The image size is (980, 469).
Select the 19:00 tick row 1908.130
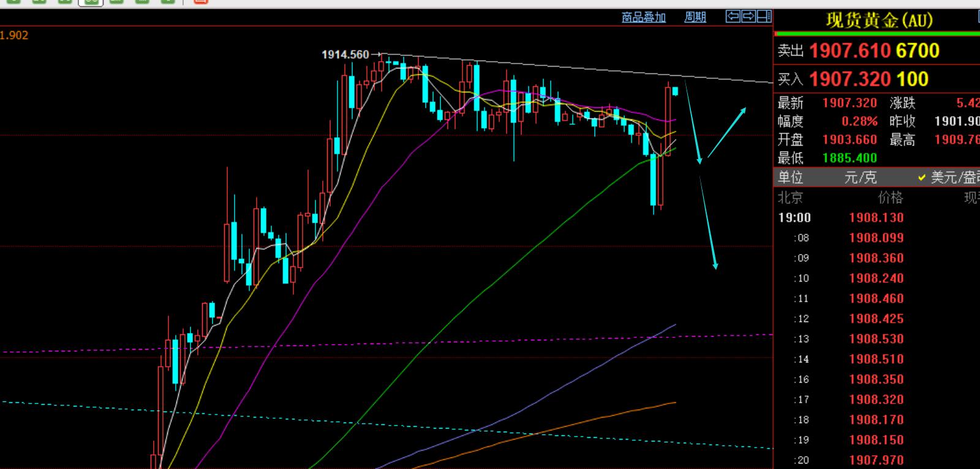[x=876, y=218]
